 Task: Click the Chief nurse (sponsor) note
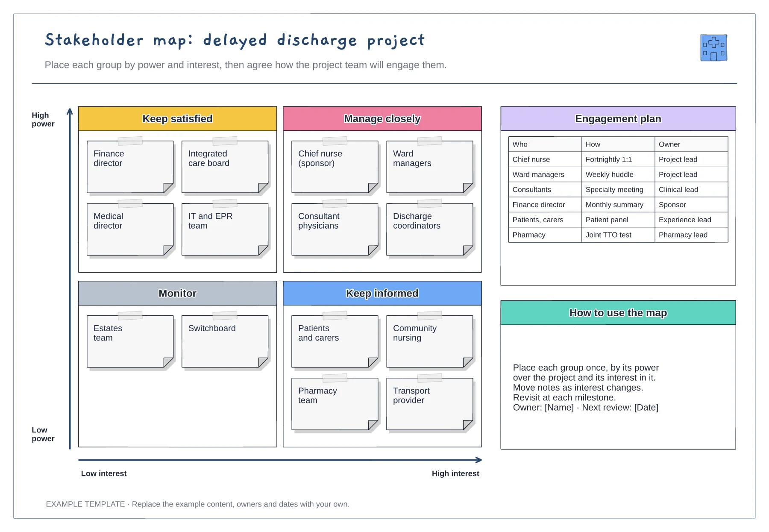point(335,167)
